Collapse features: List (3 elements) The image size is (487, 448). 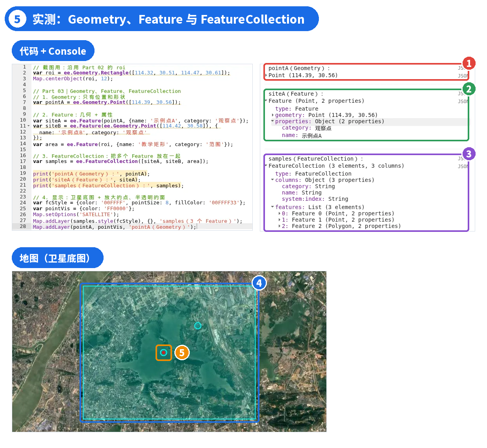273,207
